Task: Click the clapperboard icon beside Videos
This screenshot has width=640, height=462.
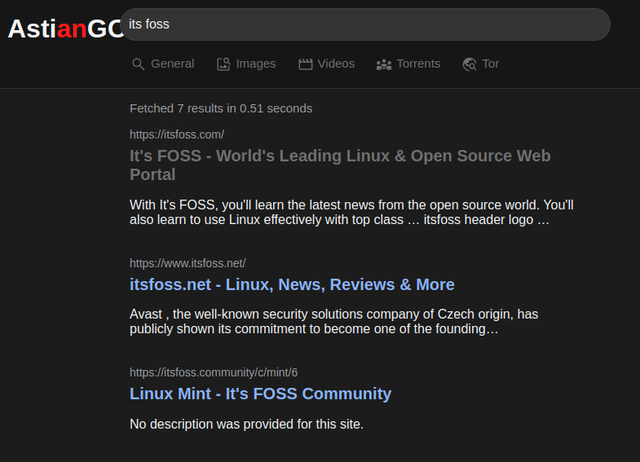Action: 305,64
